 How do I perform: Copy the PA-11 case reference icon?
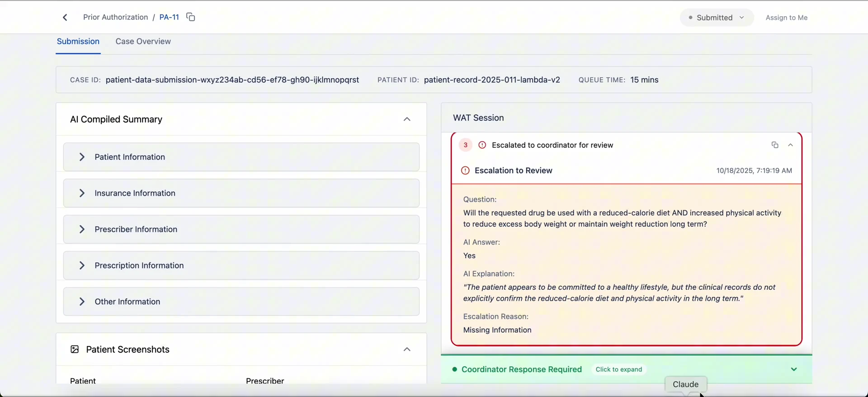click(191, 17)
